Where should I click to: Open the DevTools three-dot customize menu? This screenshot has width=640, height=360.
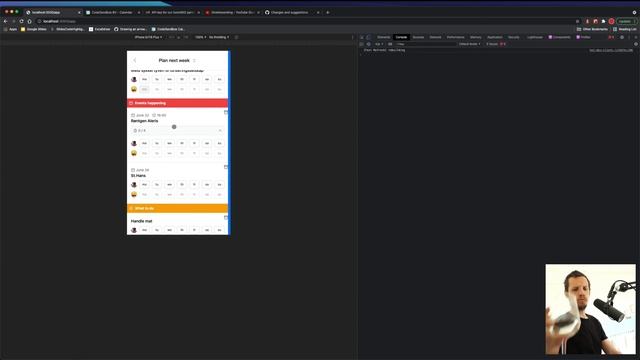tap(629, 37)
